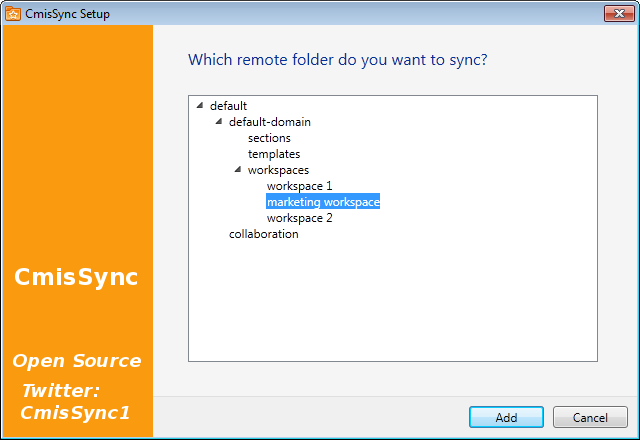Select the workspaces folder
This screenshot has height=440, width=640.
click(278, 170)
